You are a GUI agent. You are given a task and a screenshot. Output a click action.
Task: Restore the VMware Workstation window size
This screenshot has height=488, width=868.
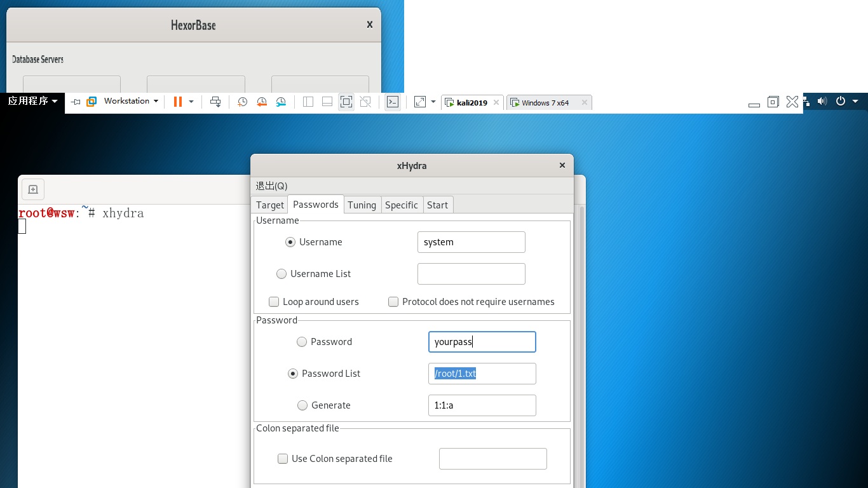pyautogui.click(x=773, y=102)
